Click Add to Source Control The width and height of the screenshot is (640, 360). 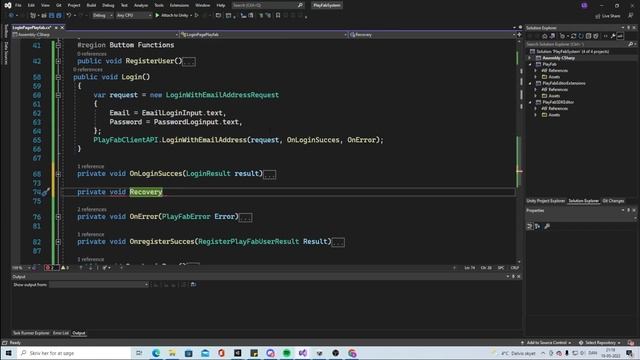click(546, 343)
